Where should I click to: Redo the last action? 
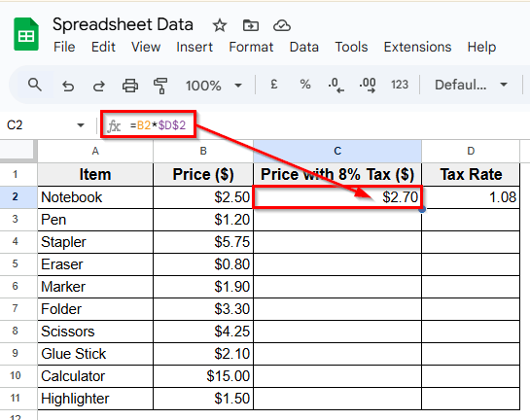click(x=98, y=86)
